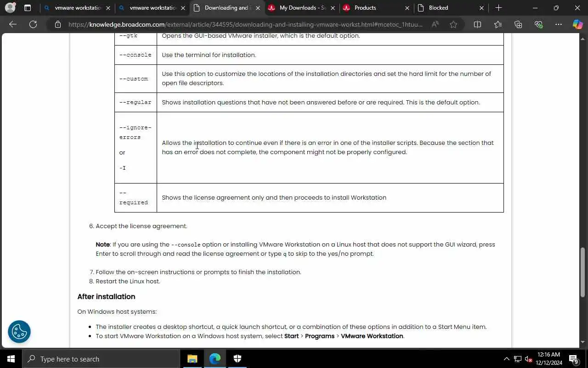
Task: Click 'Accept the license agreement.' step
Action: 141,226
